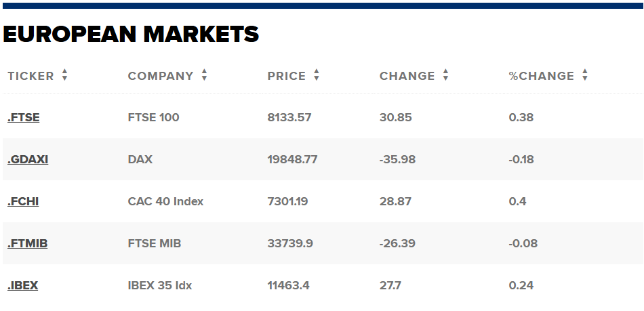Image resolution: width=644 pixels, height=311 pixels.
Task: Sort table by the PRICE column header
Action: coord(287,76)
